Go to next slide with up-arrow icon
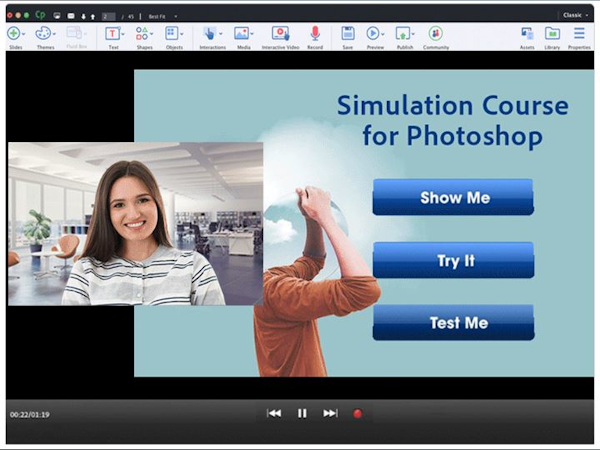600x450 pixels. (93, 16)
